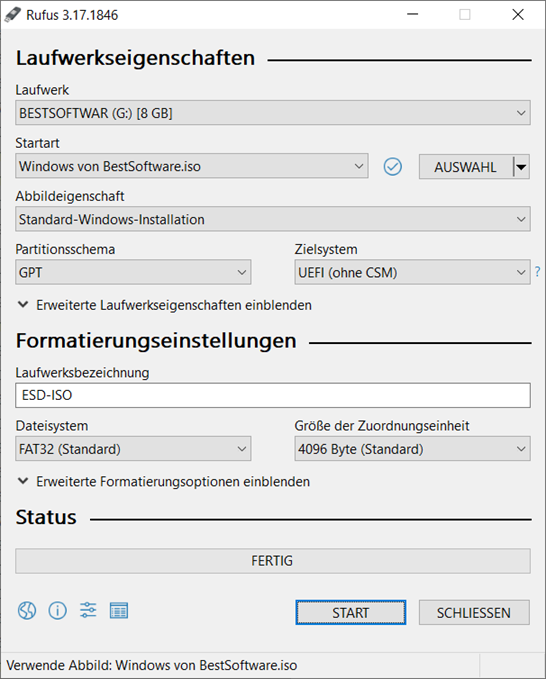
Task: Open the settings sliders icon
Action: coord(88,611)
